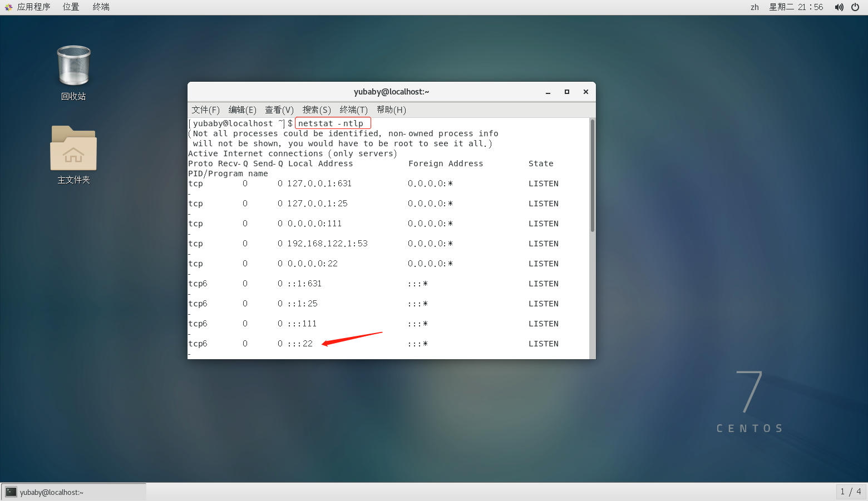Click the tcp6 local address :::111

coord(302,324)
